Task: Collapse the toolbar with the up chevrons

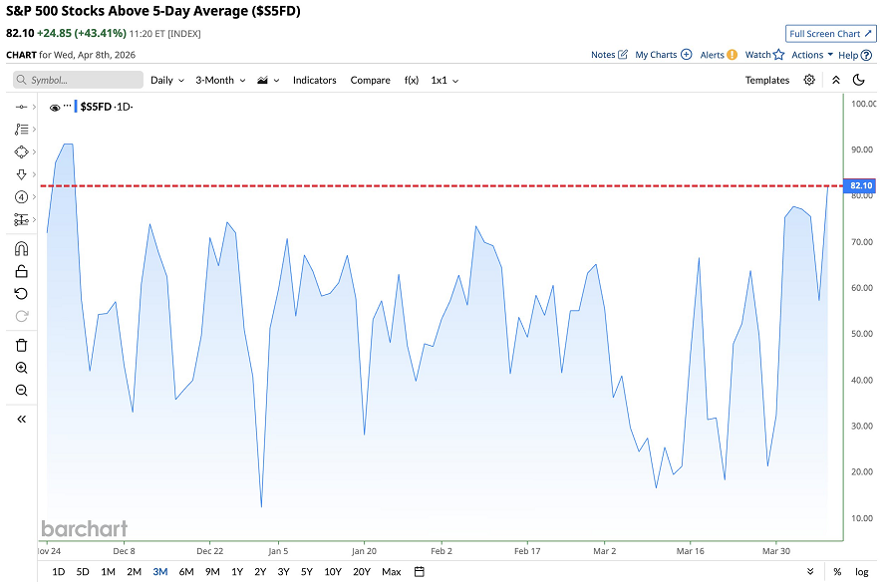Action: 836,80
